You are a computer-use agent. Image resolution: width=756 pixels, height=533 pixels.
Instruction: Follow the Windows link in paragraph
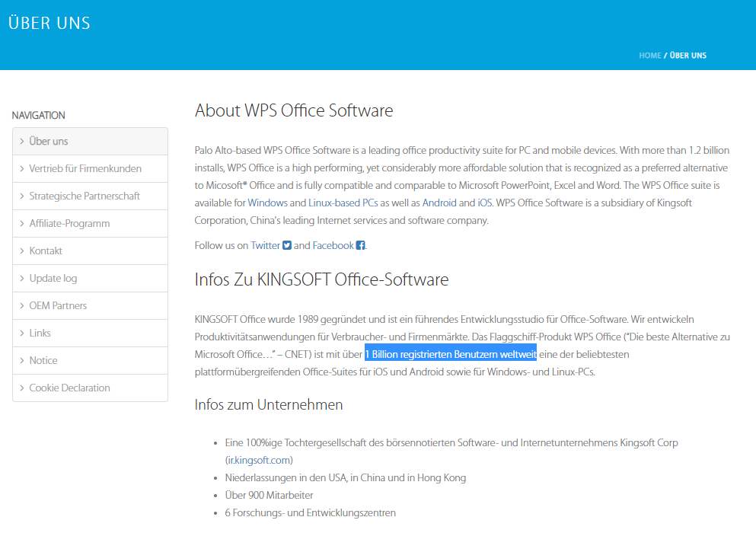(x=267, y=203)
